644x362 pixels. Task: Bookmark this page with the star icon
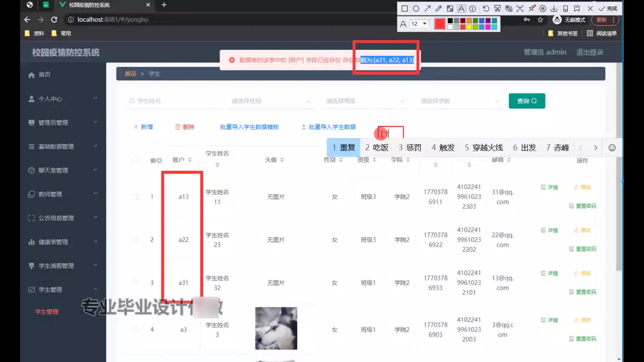[x=540, y=20]
